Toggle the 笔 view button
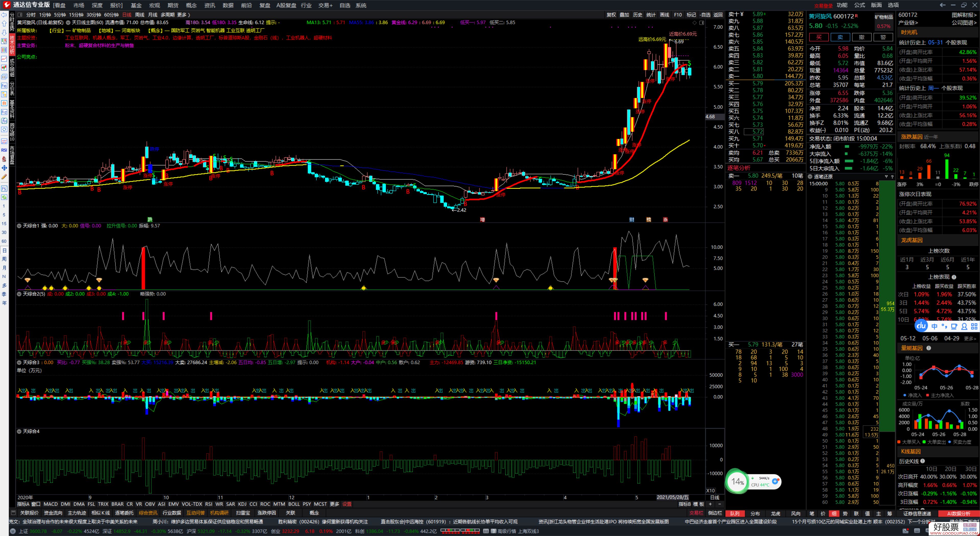 (812, 514)
